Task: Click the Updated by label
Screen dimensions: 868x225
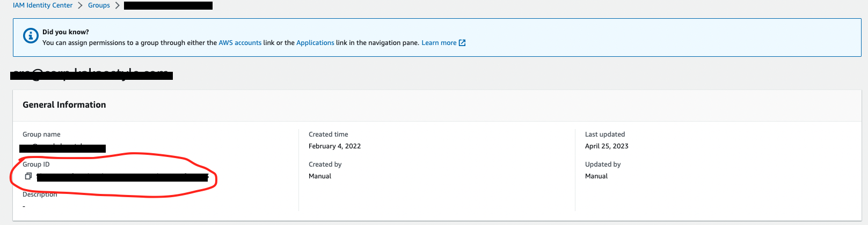Action: coord(603,164)
